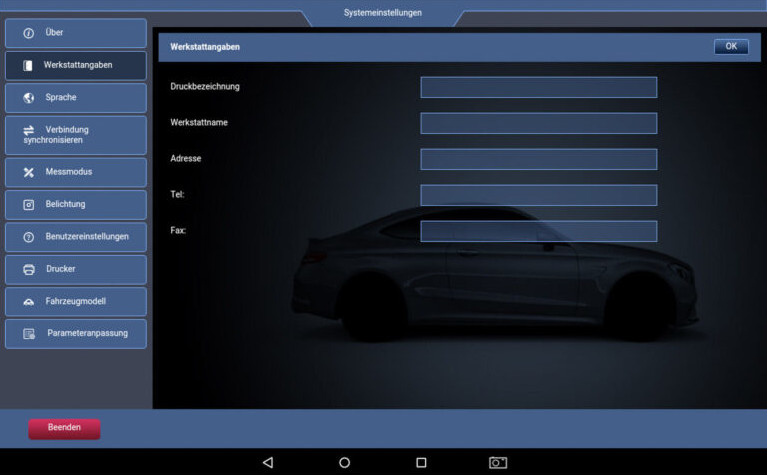Select the Sprache globe icon
Screen dimensions: 767x475
coord(28,98)
